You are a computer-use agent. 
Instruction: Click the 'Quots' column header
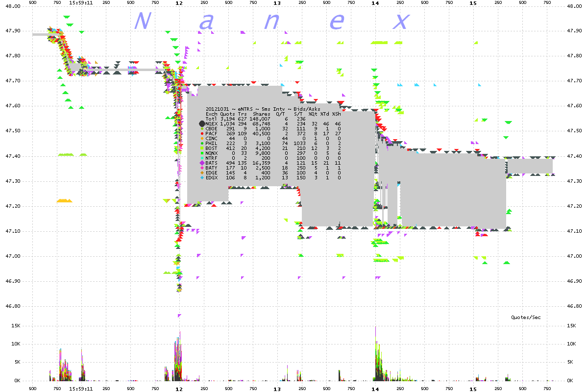tap(227, 114)
